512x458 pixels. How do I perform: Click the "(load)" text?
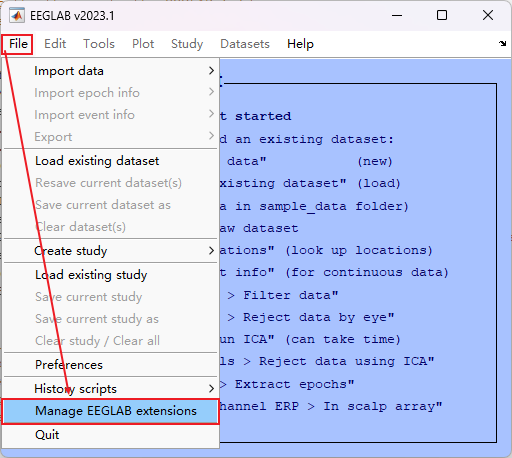379,184
